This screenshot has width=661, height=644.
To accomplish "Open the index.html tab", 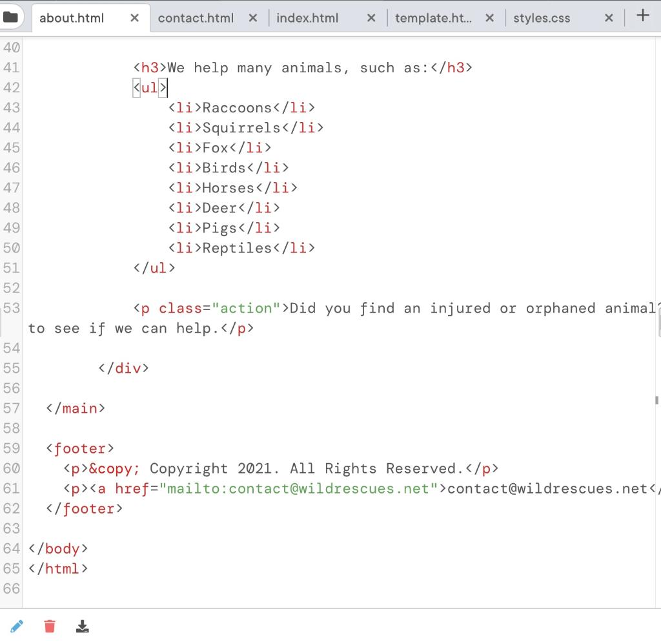I will pos(308,18).
